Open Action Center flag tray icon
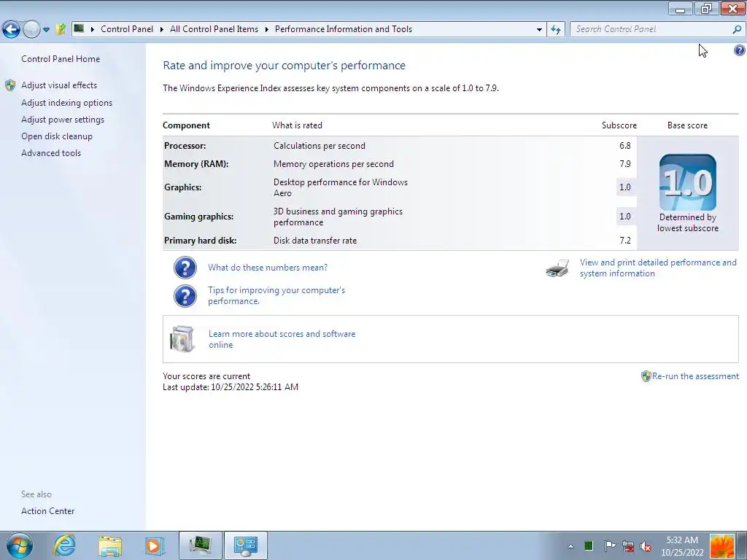747x560 pixels. tap(609, 545)
